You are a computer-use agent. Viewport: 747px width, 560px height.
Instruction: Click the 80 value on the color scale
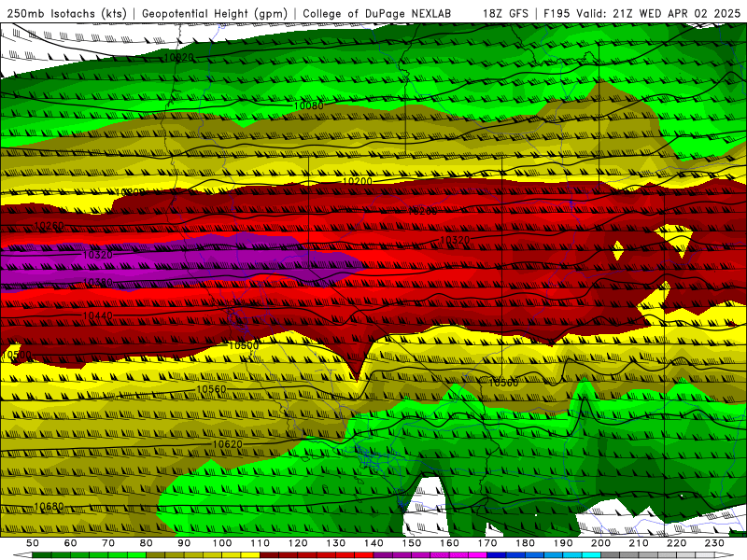coord(147,543)
